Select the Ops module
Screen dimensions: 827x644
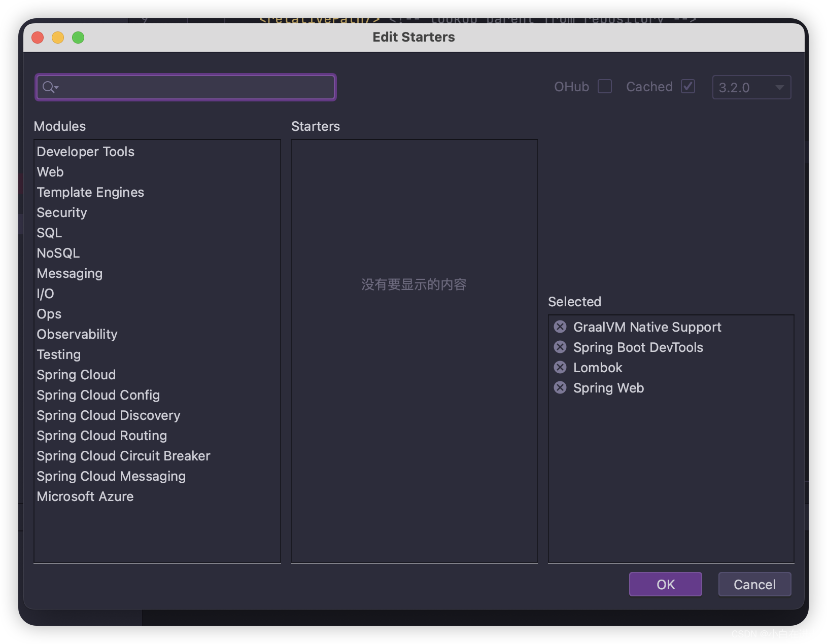(x=157, y=314)
